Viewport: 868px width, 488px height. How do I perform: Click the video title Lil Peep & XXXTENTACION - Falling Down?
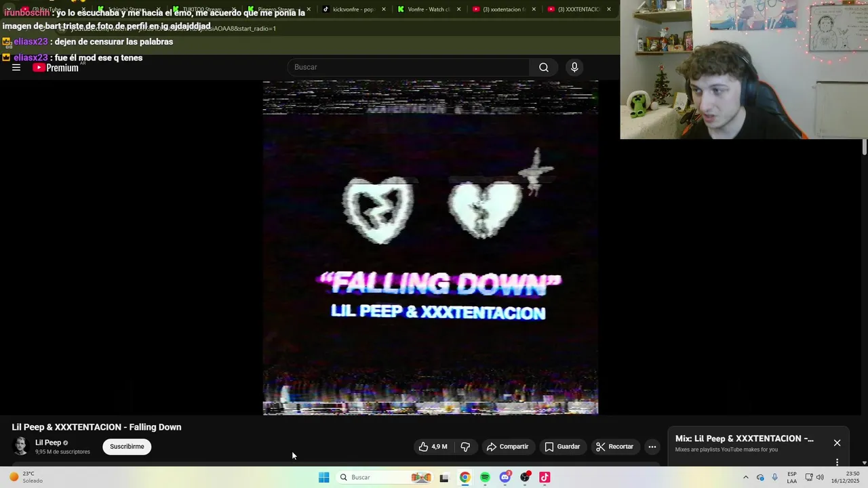[96, 427]
